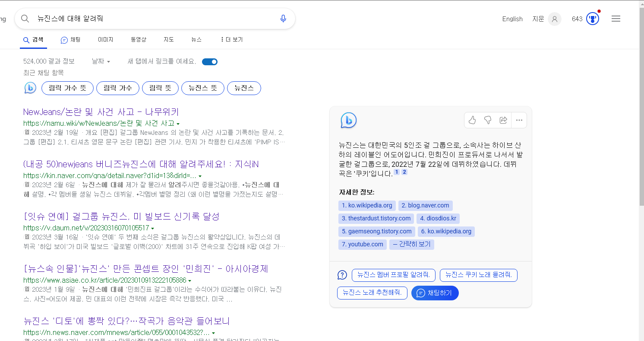Open more options ellipsis in answer card
The width and height of the screenshot is (644, 341).
point(519,120)
